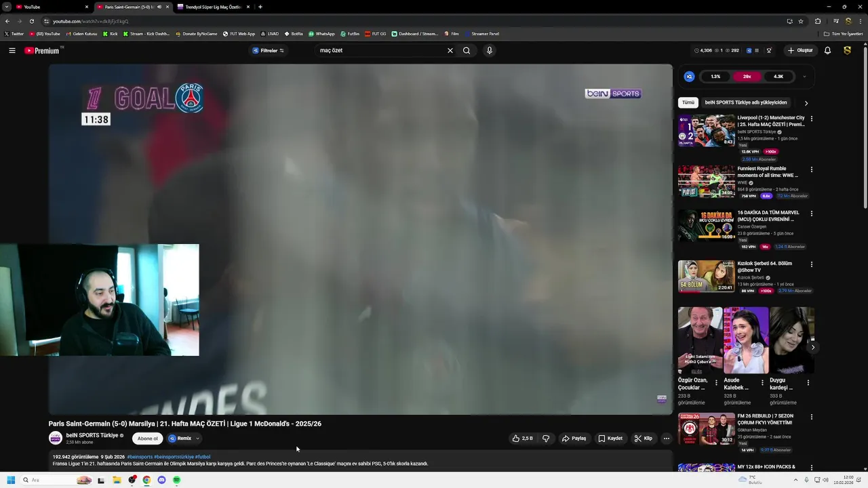Open the Liverpool (1-2) Manchester City video thumbnail
The height and width of the screenshot is (488, 868).
click(x=707, y=130)
